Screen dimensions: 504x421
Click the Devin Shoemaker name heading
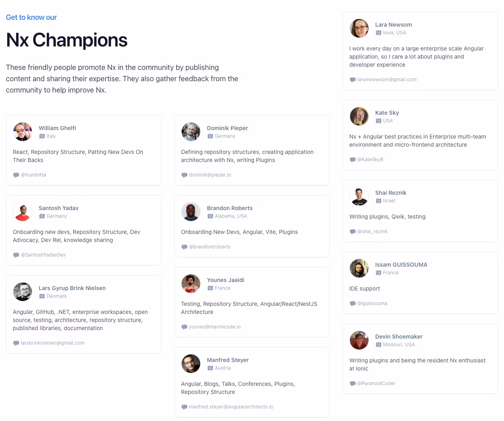coord(399,337)
